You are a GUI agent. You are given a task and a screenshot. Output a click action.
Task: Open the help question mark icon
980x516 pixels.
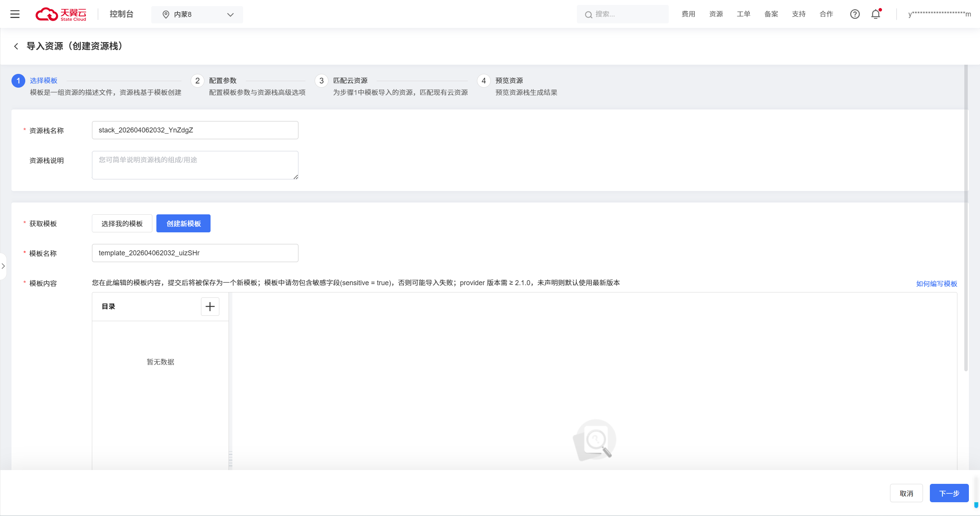tap(854, 14)
